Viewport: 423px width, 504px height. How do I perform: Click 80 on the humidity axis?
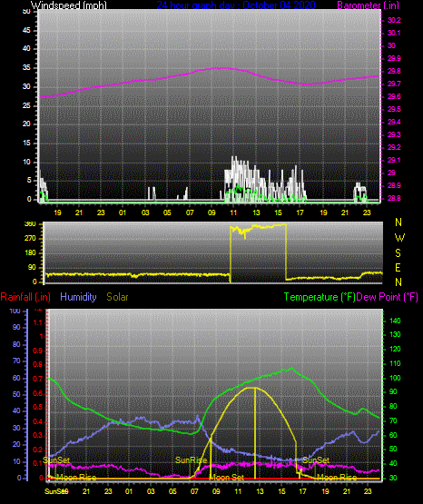[x=16, y=344]
